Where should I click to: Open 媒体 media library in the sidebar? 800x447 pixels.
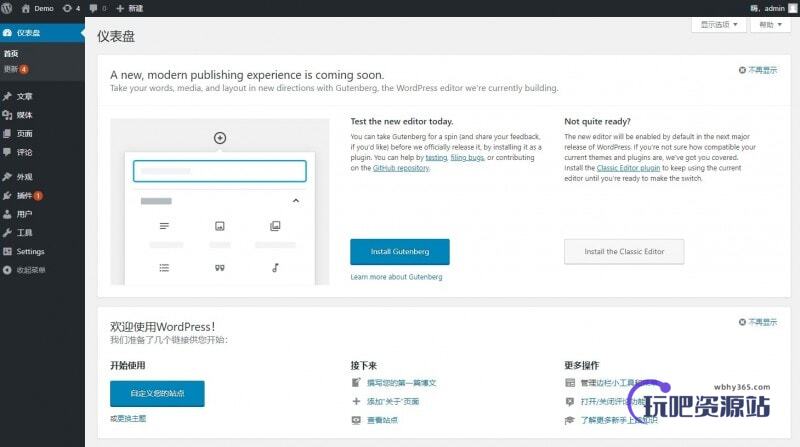[x=42, y=115]
